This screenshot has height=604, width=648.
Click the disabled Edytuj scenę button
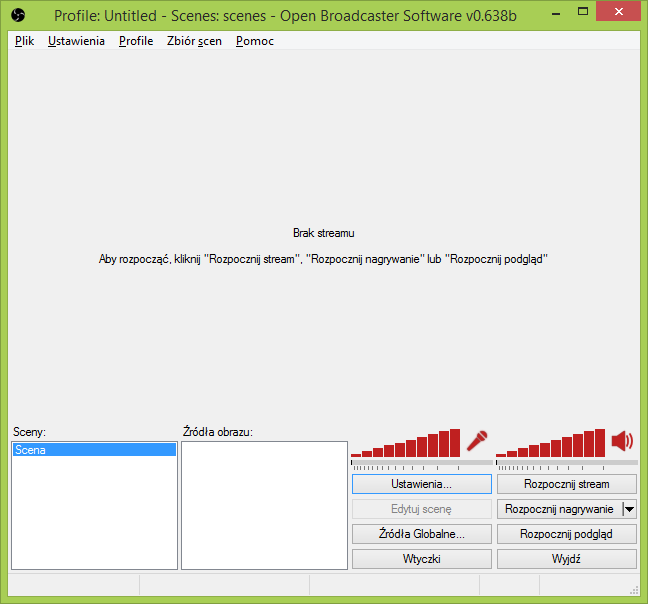tap(422, 509)
